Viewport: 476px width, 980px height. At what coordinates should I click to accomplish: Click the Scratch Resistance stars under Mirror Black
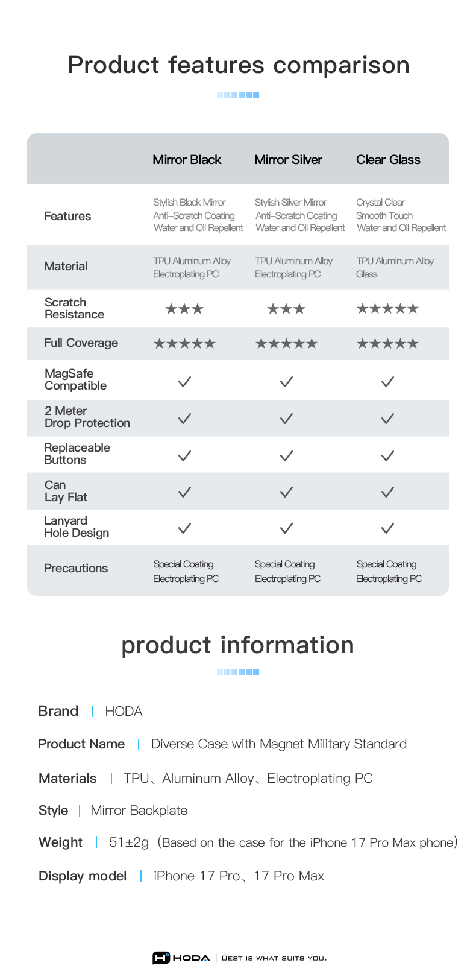pos(184,309)
